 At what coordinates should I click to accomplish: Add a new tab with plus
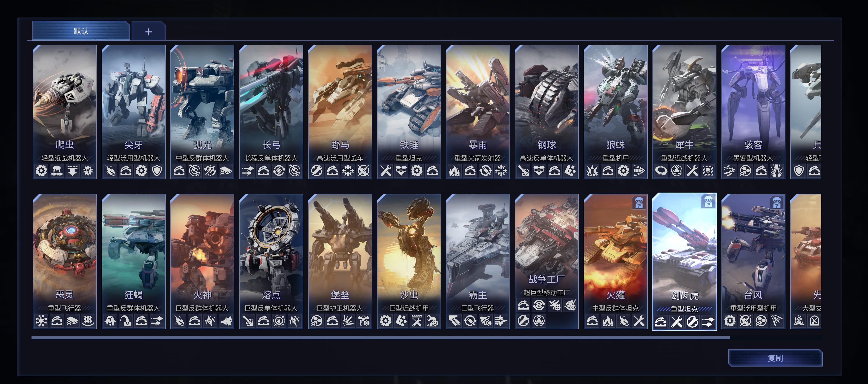pyautogui.click(x=149, y=31)
